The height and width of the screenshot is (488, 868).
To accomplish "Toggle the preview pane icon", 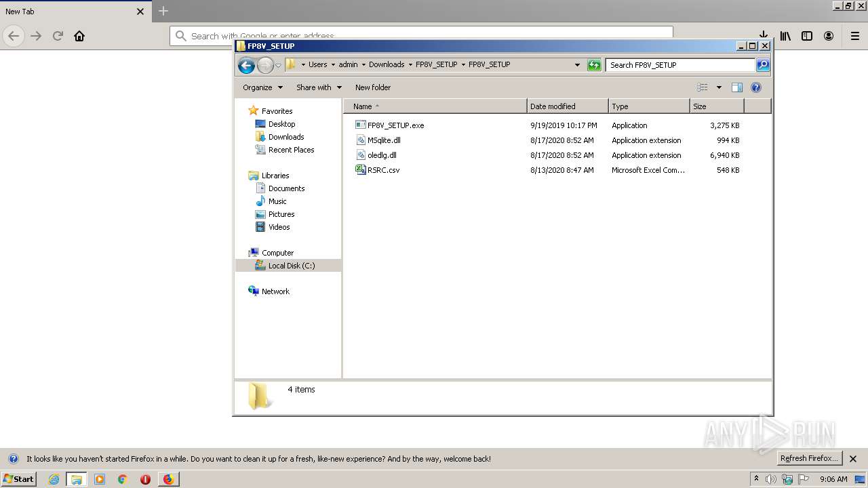I will point(737,87).
